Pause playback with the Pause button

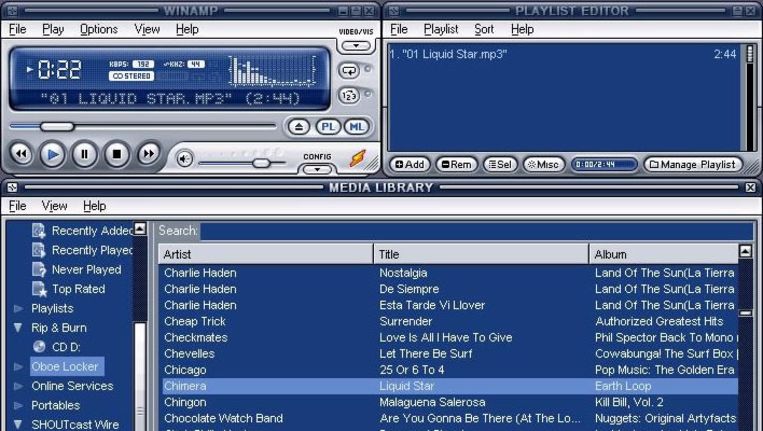pos(85,154)
